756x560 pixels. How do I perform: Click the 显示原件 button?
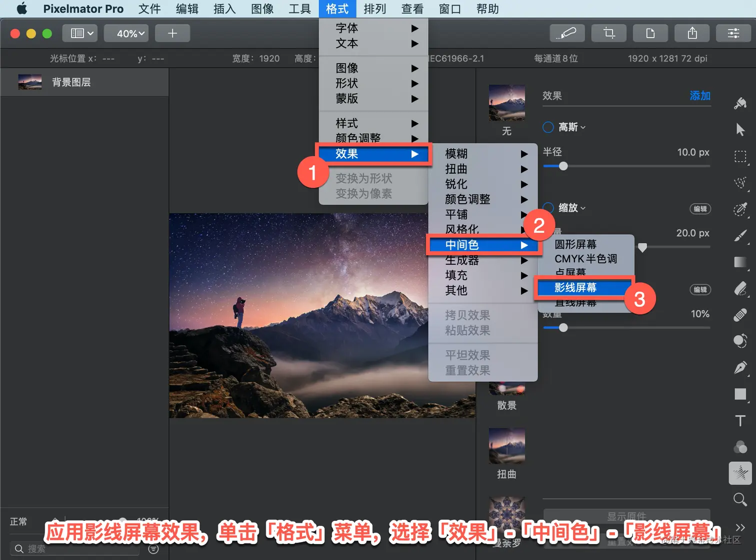626,516
